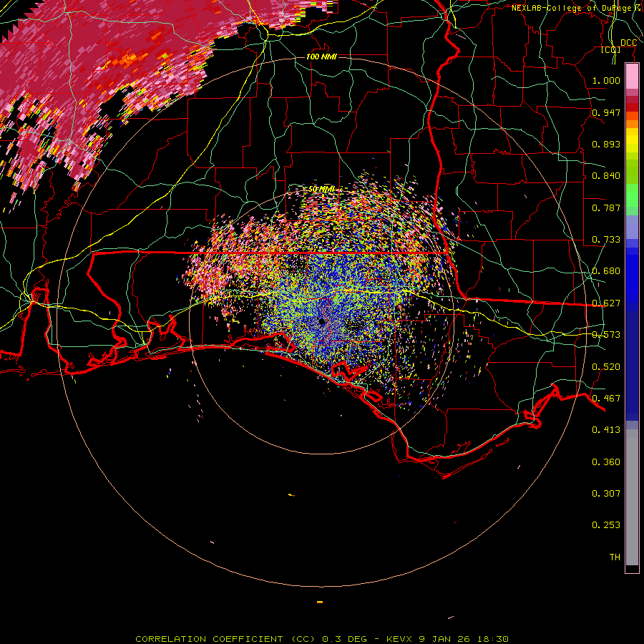Click the 50 NMI range ring label
644x644 pixels.
(x=321, y=190)
